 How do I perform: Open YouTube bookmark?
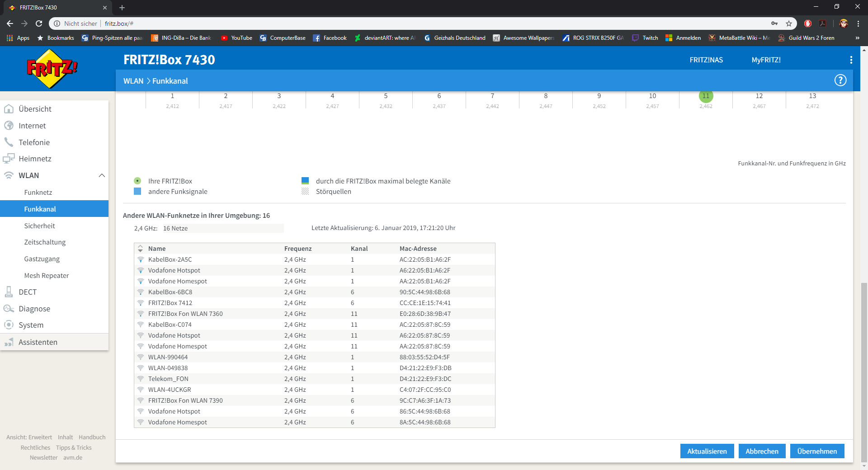coord(236,38)
